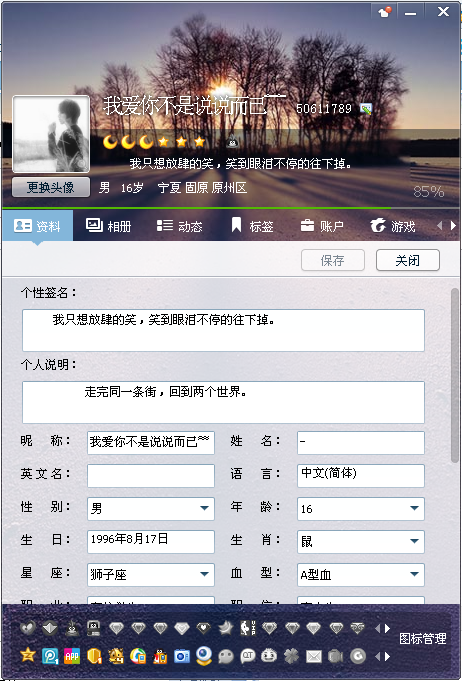Image resolution: width=462 pixels, height=681 pixels.
Task: Click the 关闭 close button
Action: click(408, 260)
